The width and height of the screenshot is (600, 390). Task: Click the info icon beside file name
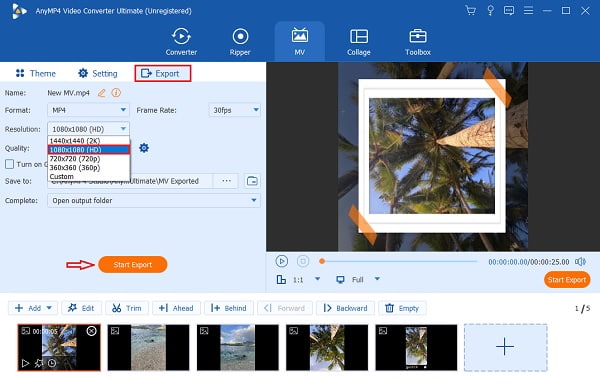[x=116, y=93]
